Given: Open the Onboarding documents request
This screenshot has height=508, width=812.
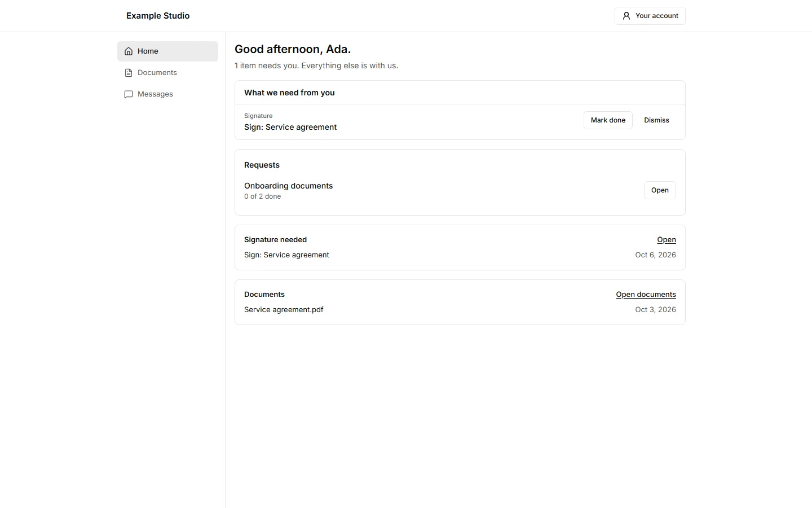Looking at the screenshot, I should click(660, 190).
